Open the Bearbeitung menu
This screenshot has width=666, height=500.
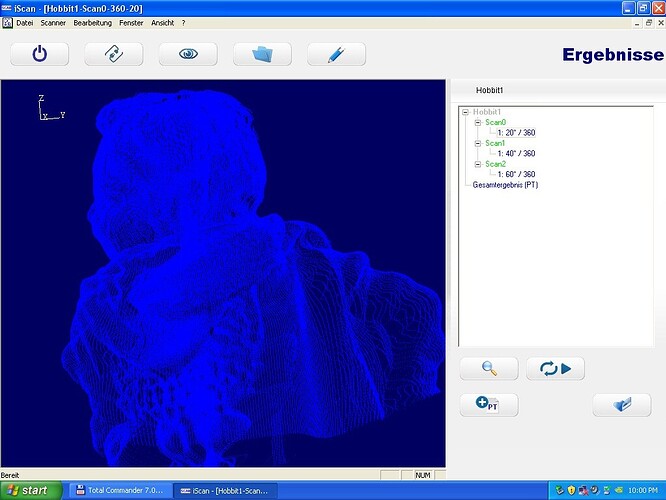(x=92, y=22)
